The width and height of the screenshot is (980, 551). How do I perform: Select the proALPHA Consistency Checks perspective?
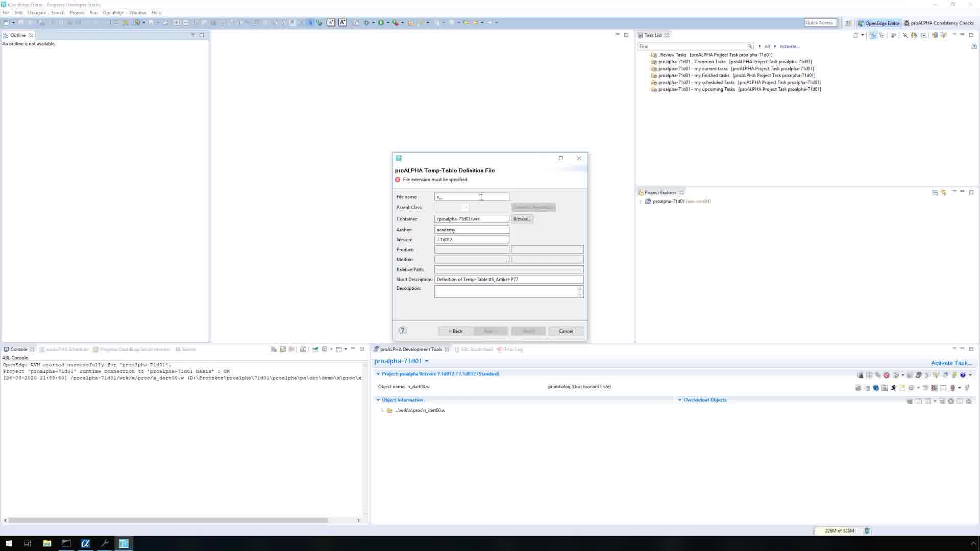pyautogui.click(x=939, y=23)
